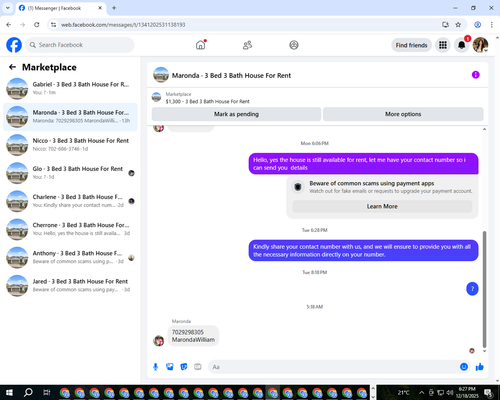Send a thumbs up like
This screenshot has height=400, width=500.
480,367
